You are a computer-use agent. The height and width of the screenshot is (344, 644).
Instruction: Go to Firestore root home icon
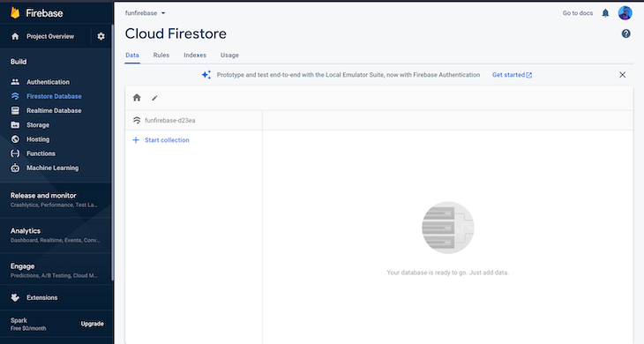(137, 98)
